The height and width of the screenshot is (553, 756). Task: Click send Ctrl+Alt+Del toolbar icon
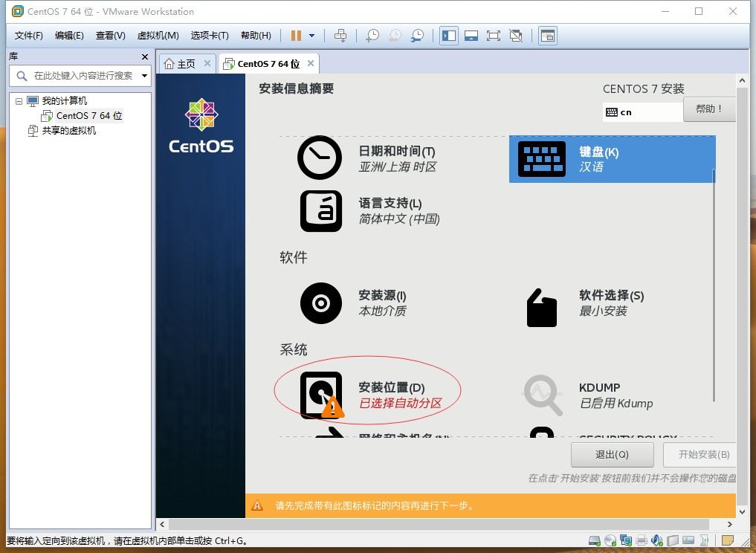(340, 36)
